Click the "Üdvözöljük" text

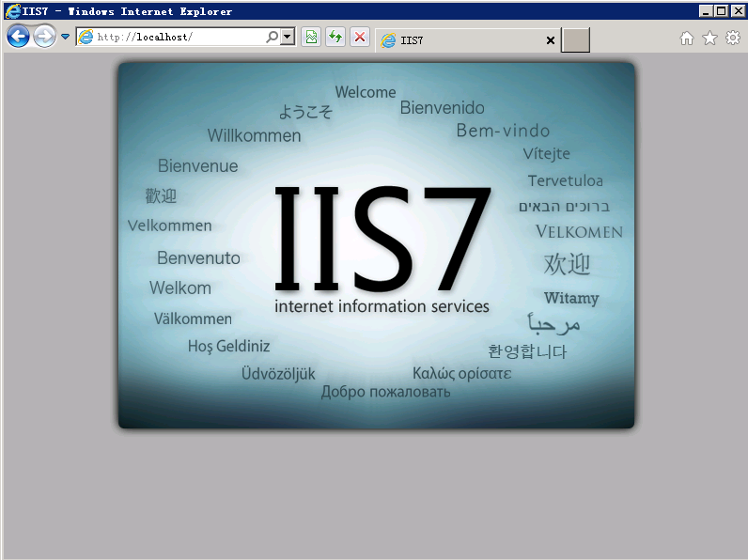tap(278, 373)
